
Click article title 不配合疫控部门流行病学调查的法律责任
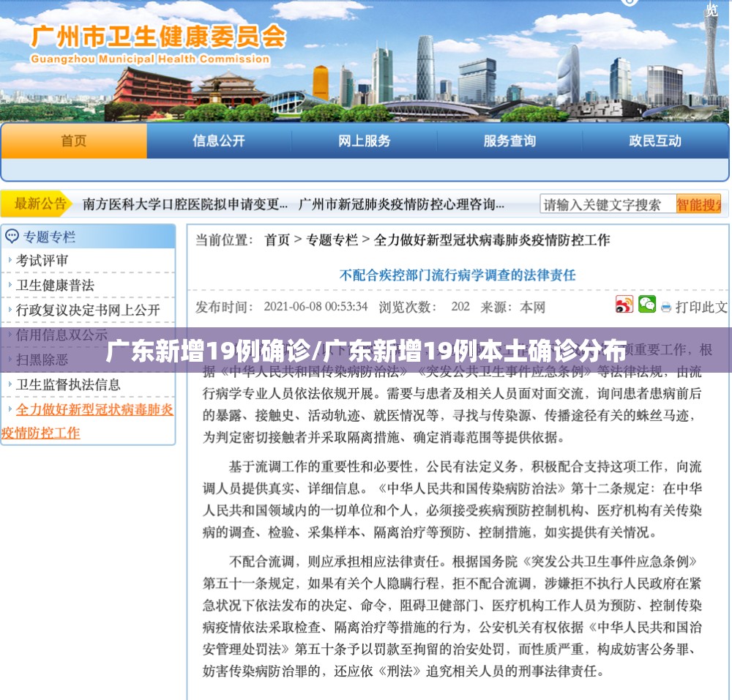tap(457, 275)
